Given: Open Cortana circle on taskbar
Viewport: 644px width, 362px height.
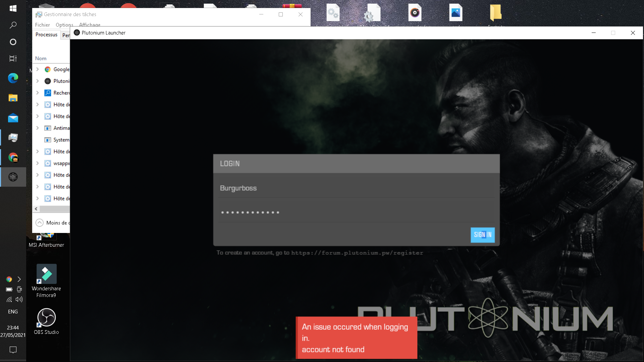Looking at the screenshot, I should point(13,42).
